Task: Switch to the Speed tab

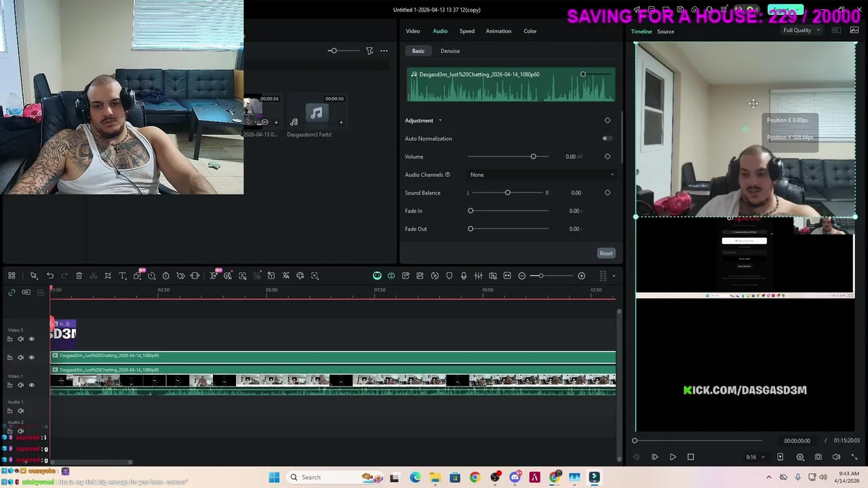Action: 467,31
